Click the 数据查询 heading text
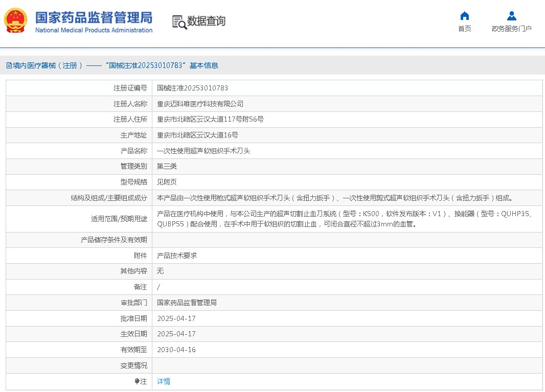Screen dimensions: 545x392 [206, 21]
